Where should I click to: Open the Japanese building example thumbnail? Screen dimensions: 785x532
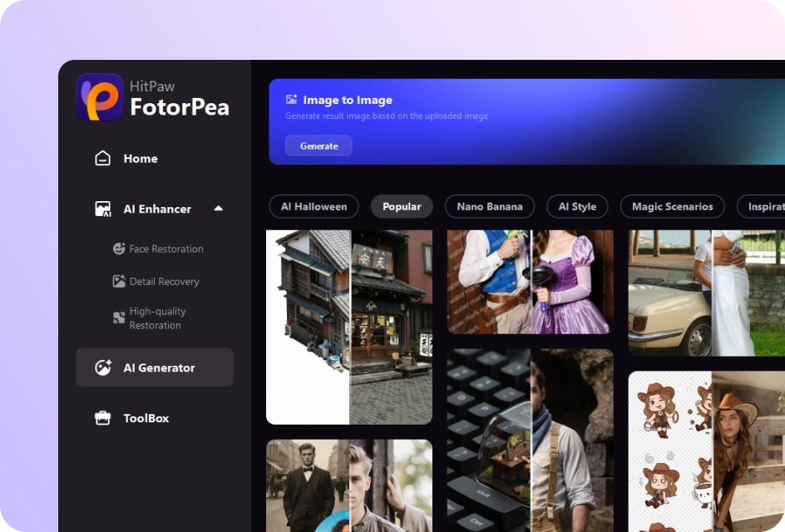coord(349,327)
